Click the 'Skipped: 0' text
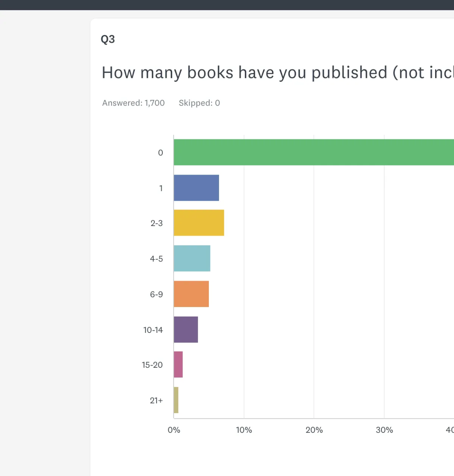The width and height of the screenshot is (454, 476). pyautogui.click(x=199, y=103)
